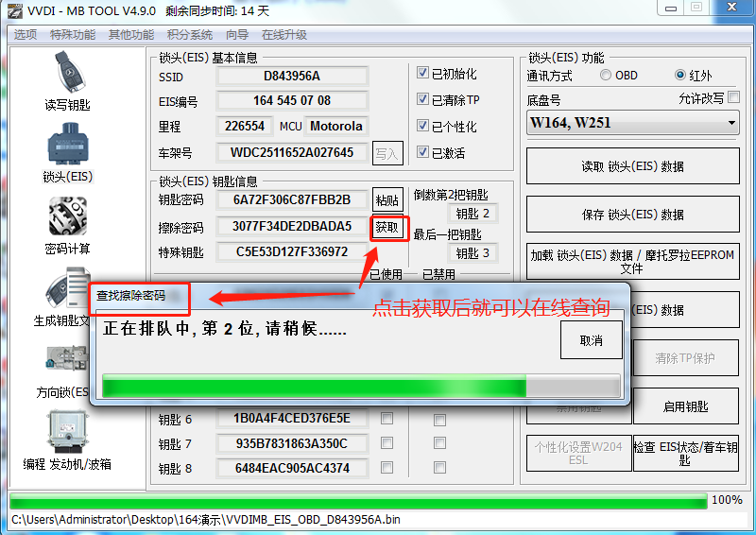This screenshot has width=756, height=535.
Task: Click the 特殊钥匙 field C5E53D127F336972
Action: (292, 251)
